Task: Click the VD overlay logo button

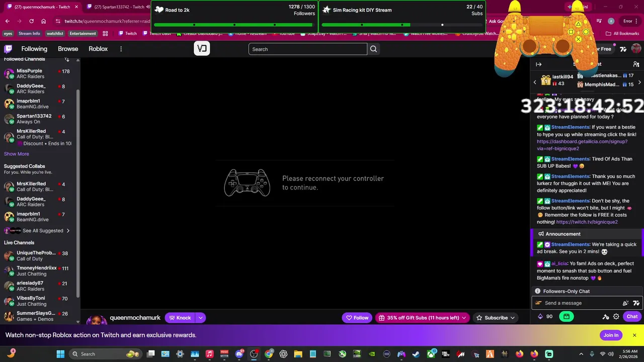Action: tap(202, 49)
